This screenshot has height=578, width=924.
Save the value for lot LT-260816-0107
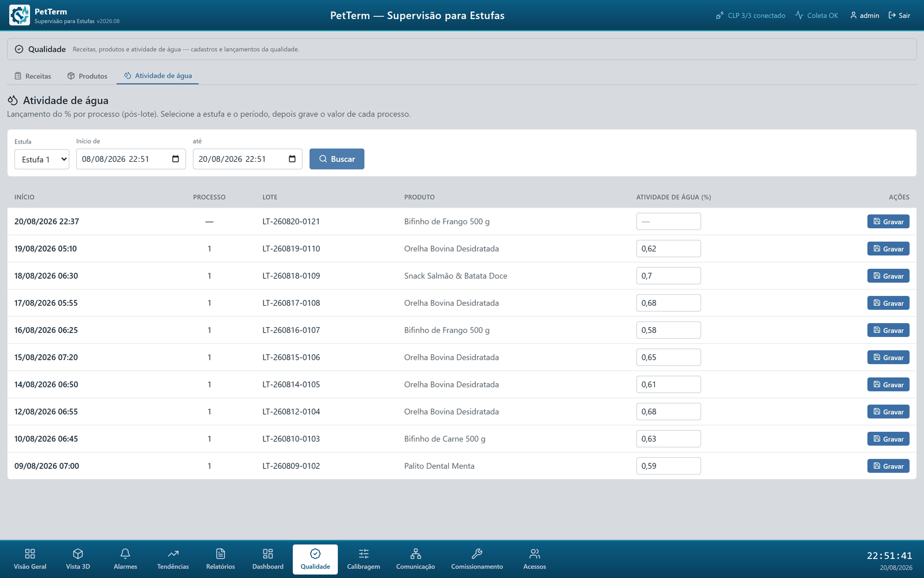[888, 330]
